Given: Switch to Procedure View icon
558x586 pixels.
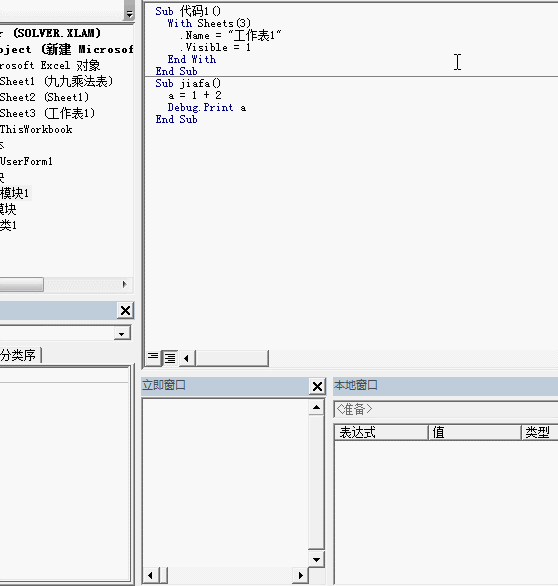Looking at the screenshot, I should click(x=152, y=358).
